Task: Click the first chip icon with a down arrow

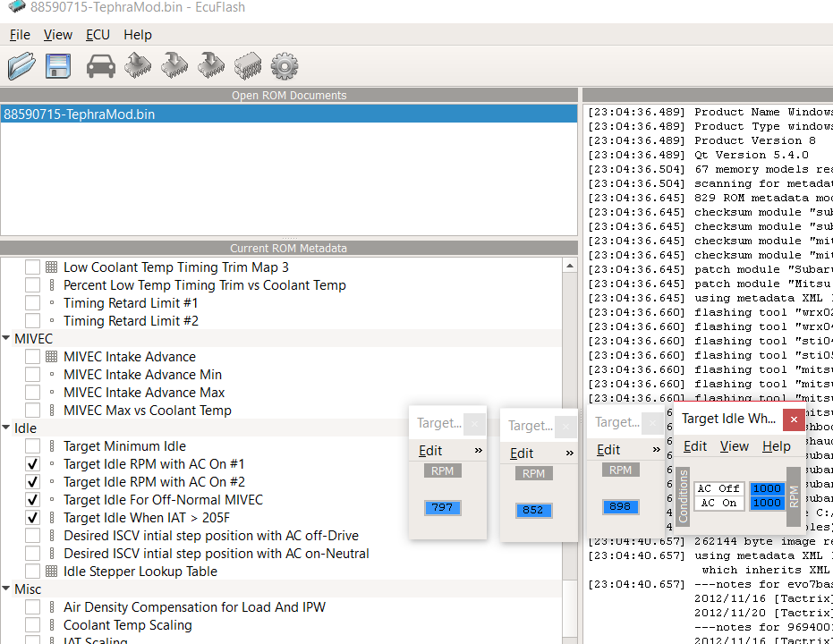Action: (174, 66)
